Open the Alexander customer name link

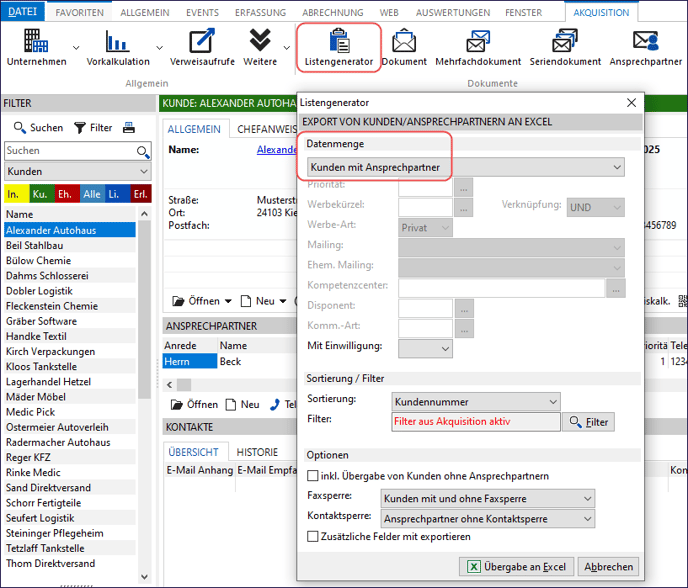click(x=276, y=150)
